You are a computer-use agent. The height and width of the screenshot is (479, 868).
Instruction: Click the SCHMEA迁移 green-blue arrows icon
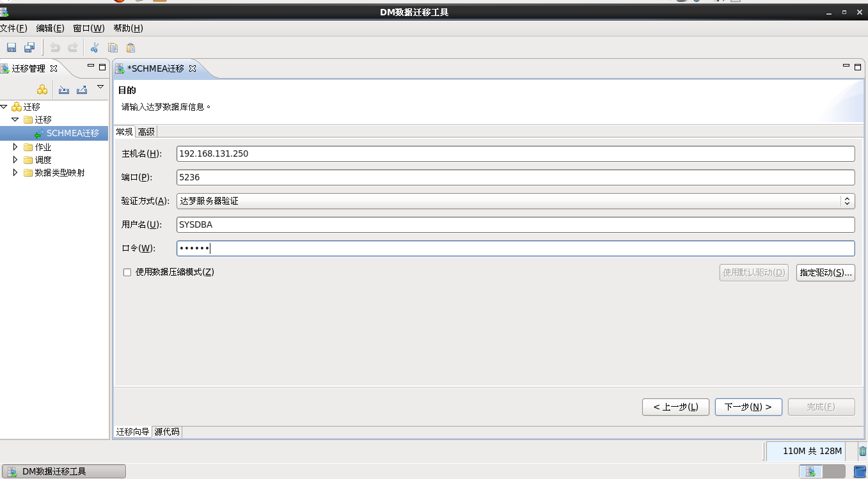(x=40, y=133)
